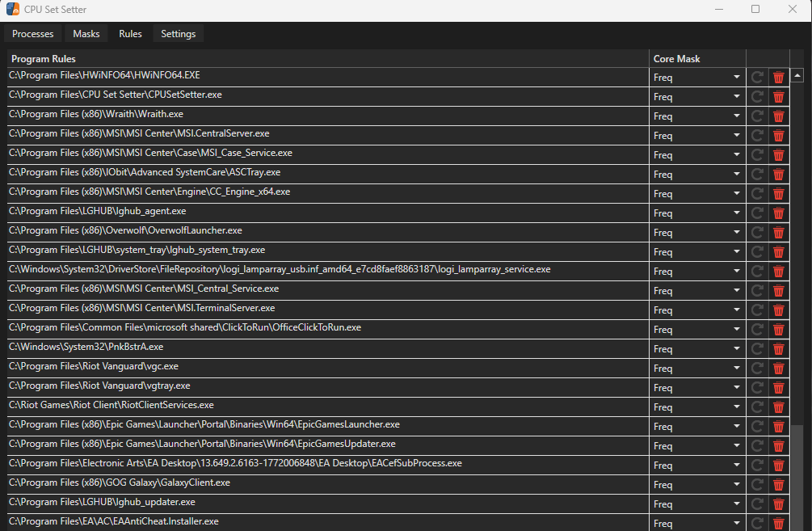This screenshot has height=531, width=812.
Task: Switch to the Rules tab
Action: 130,34
